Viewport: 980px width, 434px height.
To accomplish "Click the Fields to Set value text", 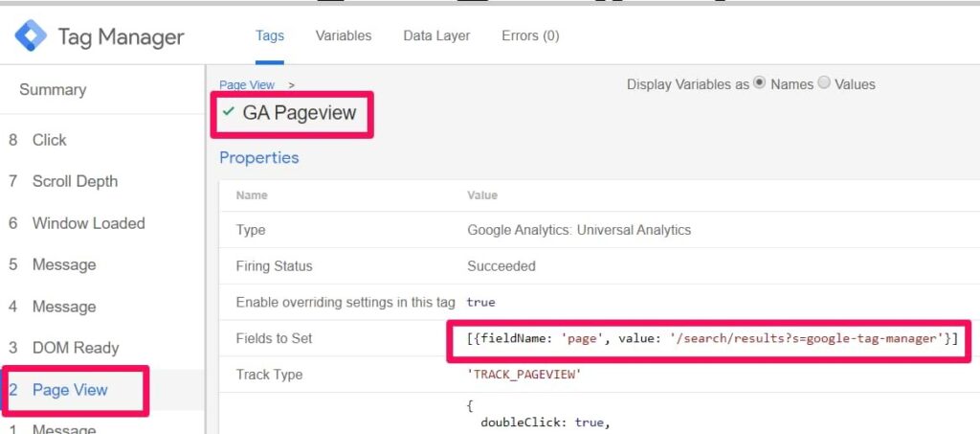I will click(712, 339).
